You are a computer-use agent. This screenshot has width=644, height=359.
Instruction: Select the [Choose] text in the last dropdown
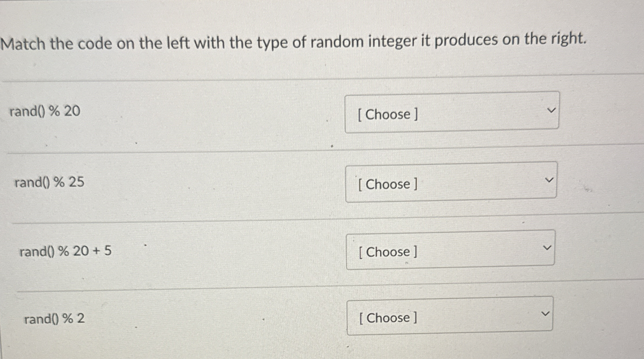388,318
